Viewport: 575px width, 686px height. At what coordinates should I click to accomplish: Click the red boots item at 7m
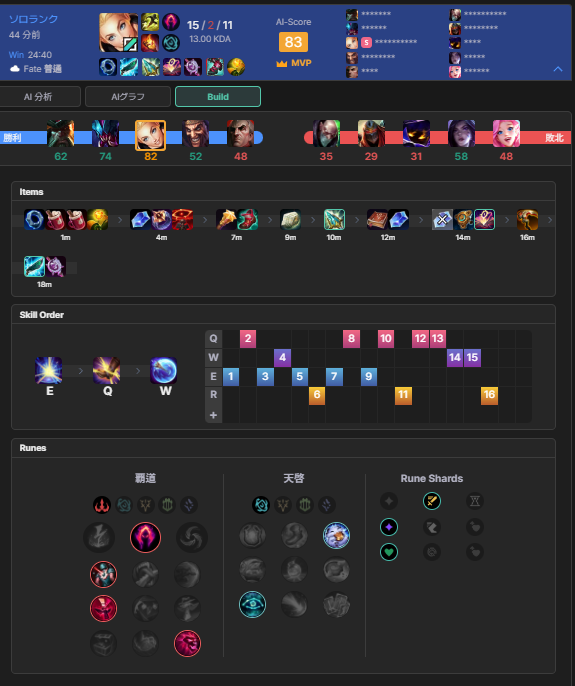(x=247, y=220)
